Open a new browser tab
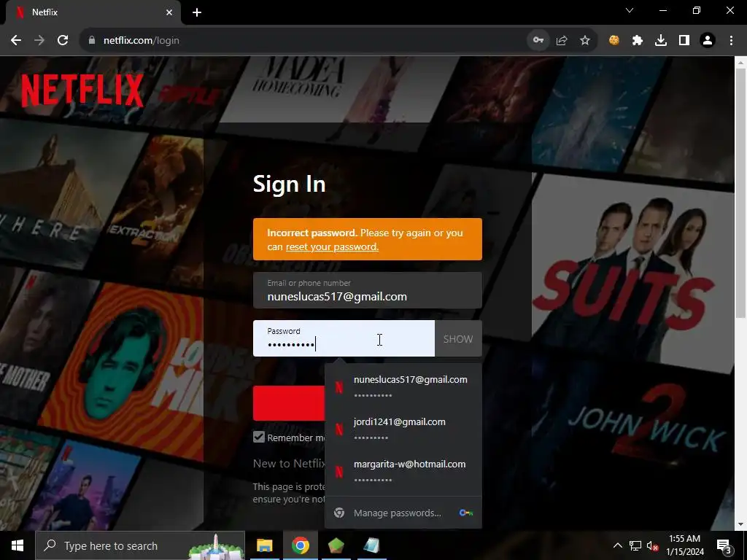The height and width of the screenshot is (560, 747). (197, 12)
